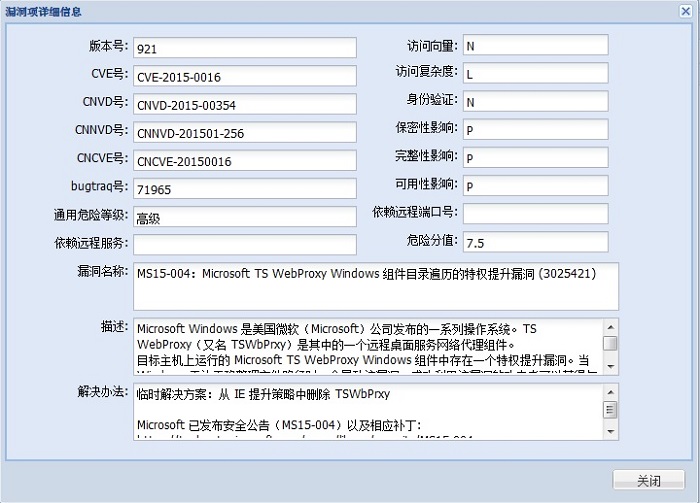This screenshot has width=700, height=503.
Task: Click the 版本号 label
Action: point(108,46)
